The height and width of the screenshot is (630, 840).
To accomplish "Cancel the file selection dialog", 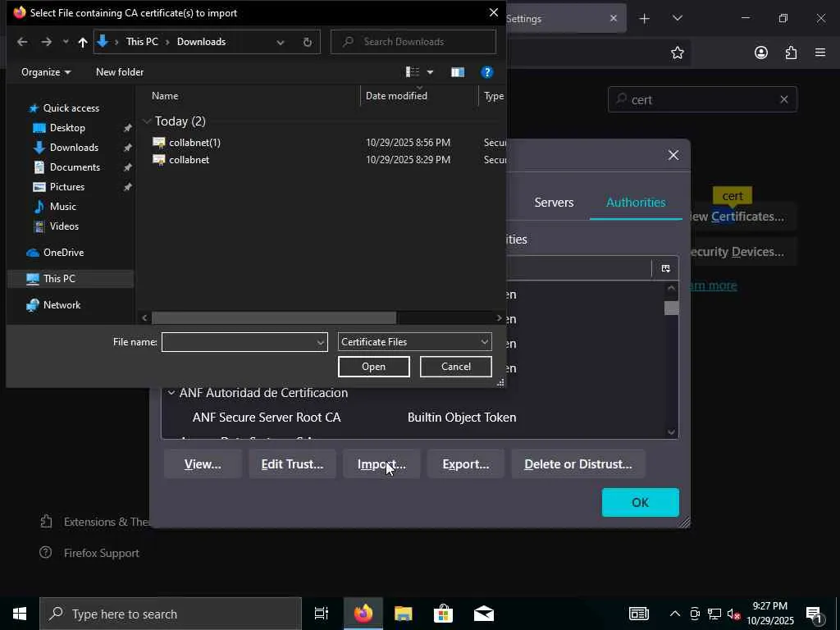I will click(455, 367).
